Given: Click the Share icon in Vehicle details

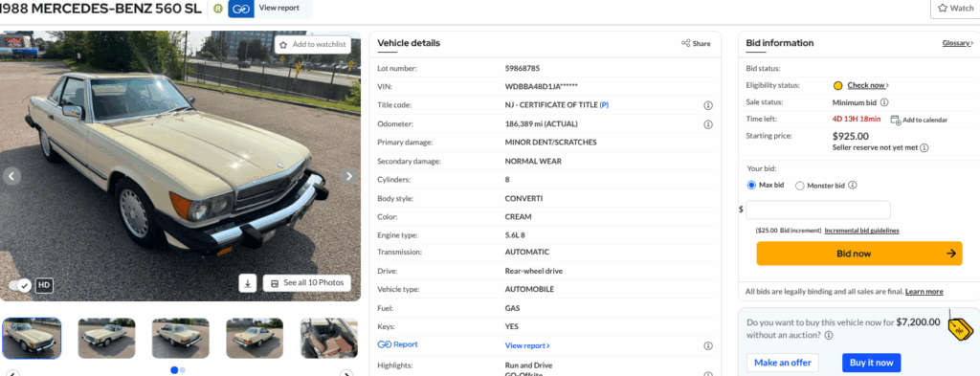Looking at the screenshot, I should (x=685, y=44).
